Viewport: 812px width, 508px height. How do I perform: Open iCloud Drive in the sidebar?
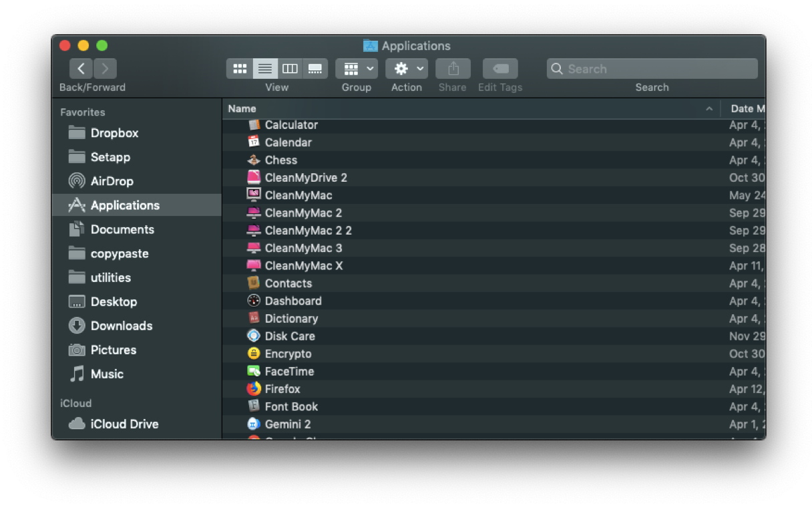pyautogui.click(x=136, y=424)
